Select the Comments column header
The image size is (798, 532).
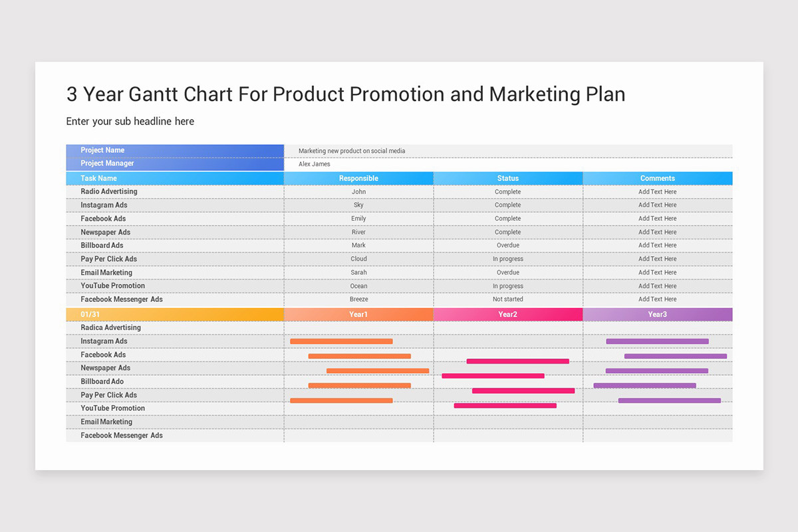(657, 178)
